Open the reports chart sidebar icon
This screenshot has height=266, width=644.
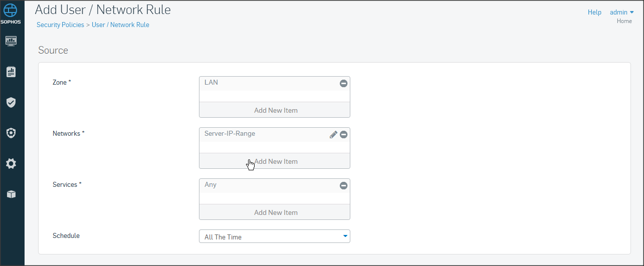click(11, 72)
